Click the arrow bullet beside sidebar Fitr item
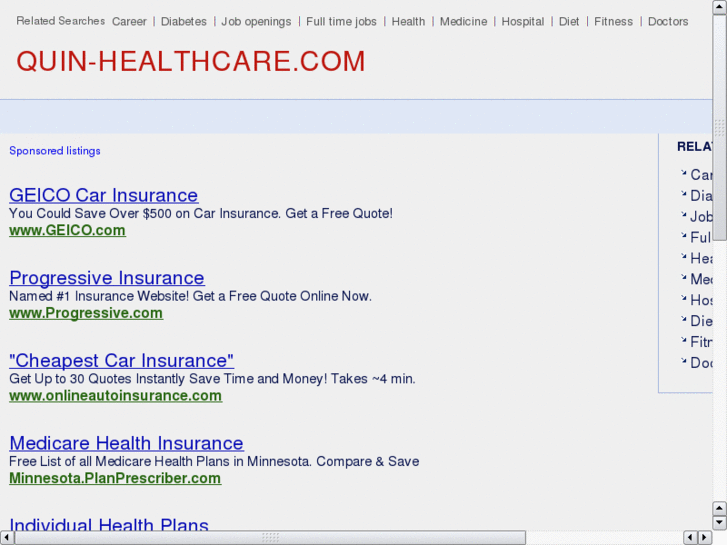727x545 pixels. 683,340
